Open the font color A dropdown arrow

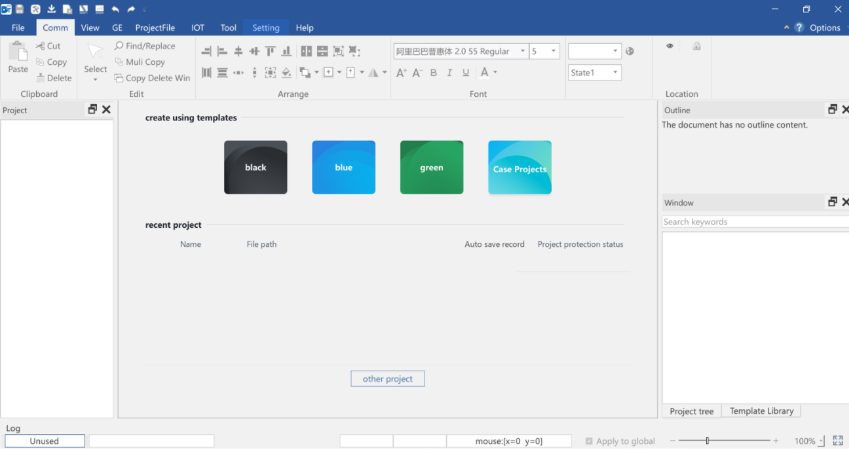click(495, 73)
